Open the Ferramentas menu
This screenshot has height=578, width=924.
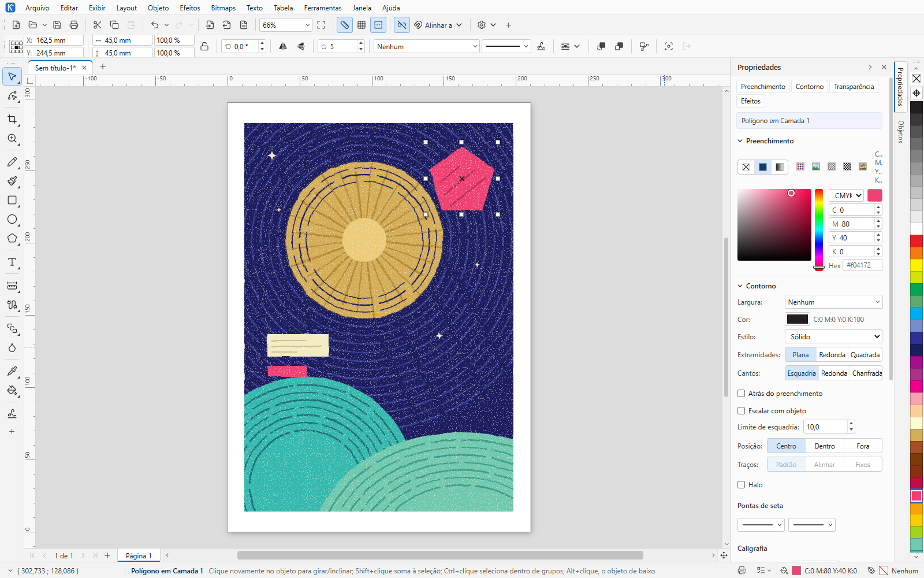323,8
